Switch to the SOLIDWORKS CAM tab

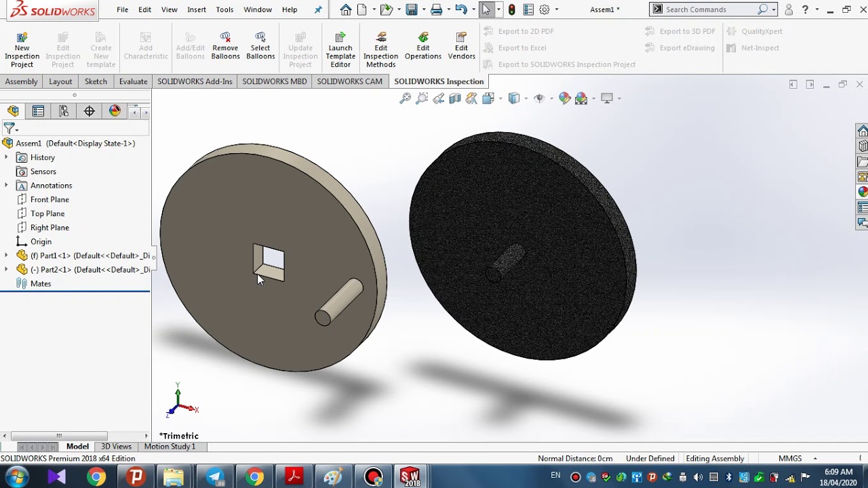point(349,81)
